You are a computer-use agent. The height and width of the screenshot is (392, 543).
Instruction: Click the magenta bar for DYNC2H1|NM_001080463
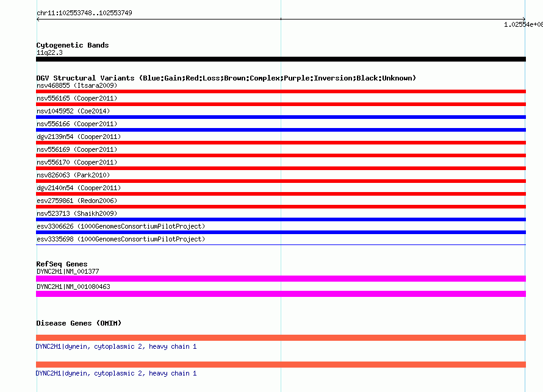tap(281, 294)
